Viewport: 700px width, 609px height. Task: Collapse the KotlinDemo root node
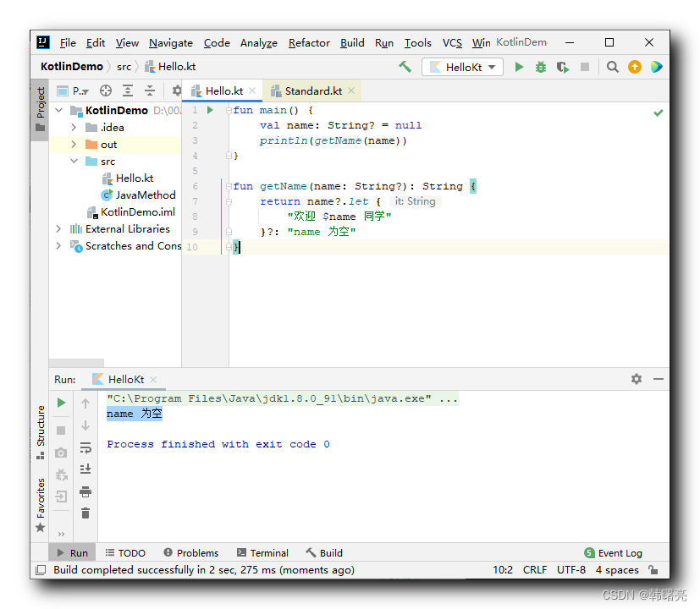pyautogui.click(x=59, y=110)
